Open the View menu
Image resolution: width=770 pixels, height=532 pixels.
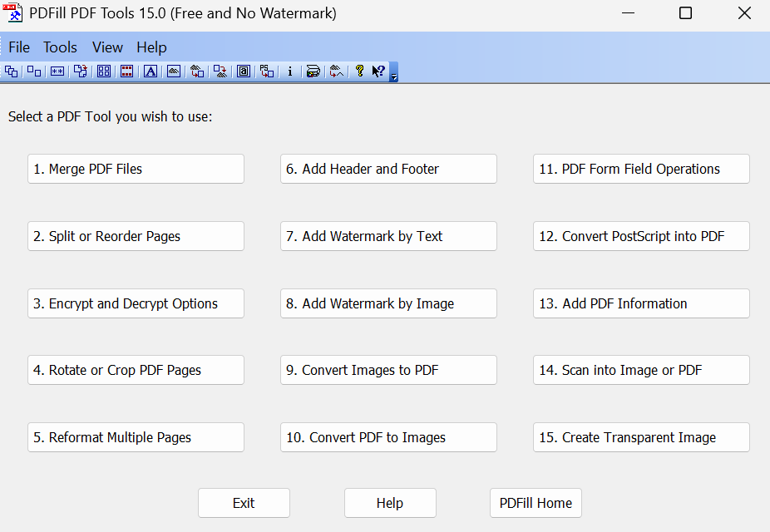click(107, 47)
